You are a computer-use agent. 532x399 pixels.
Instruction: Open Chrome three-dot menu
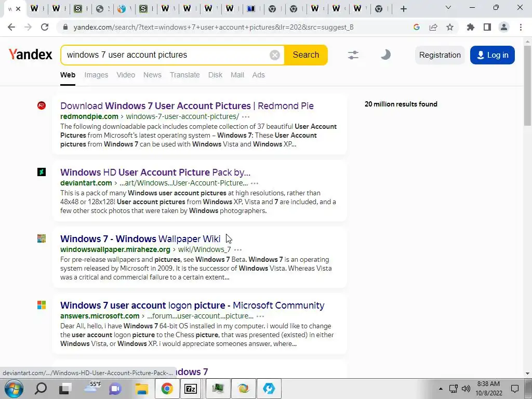pos(521,27)
